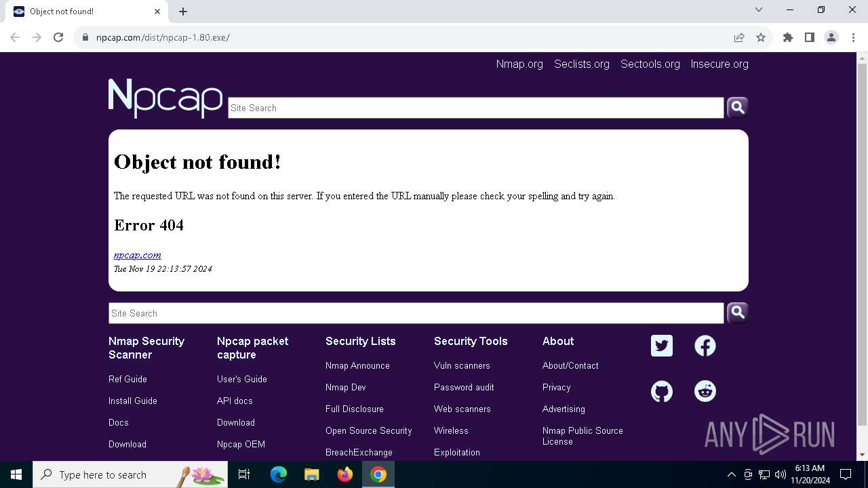The height and width of the screenshot is (488, 868).
Task: Open Sectools.org top link
Action: [650, 64]
